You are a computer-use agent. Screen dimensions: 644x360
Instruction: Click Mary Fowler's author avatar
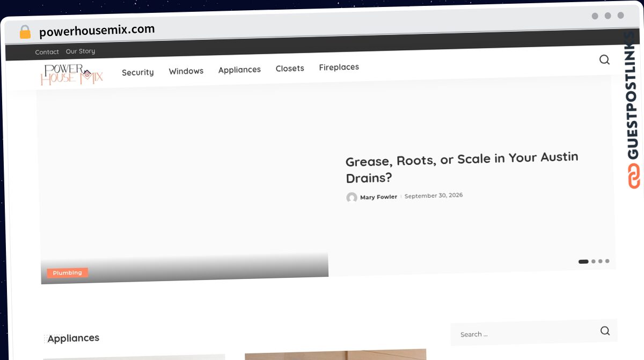(352, 198)
